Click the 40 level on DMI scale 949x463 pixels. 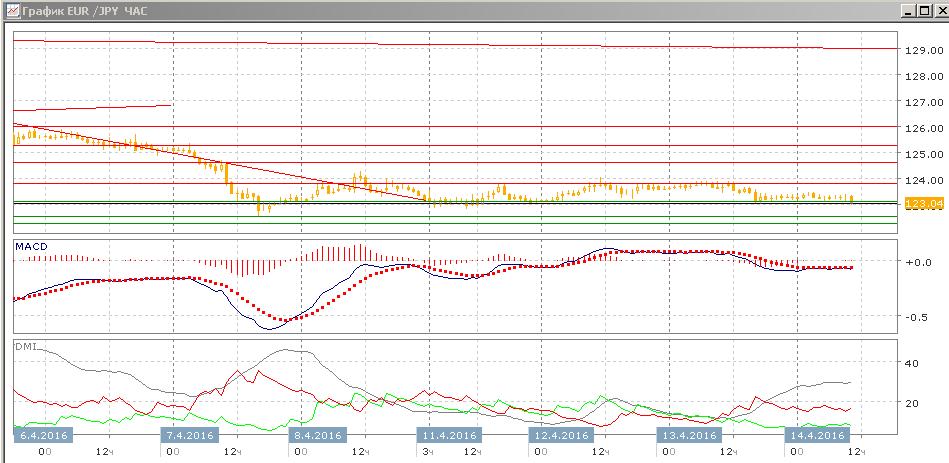[x=912, y=363]
